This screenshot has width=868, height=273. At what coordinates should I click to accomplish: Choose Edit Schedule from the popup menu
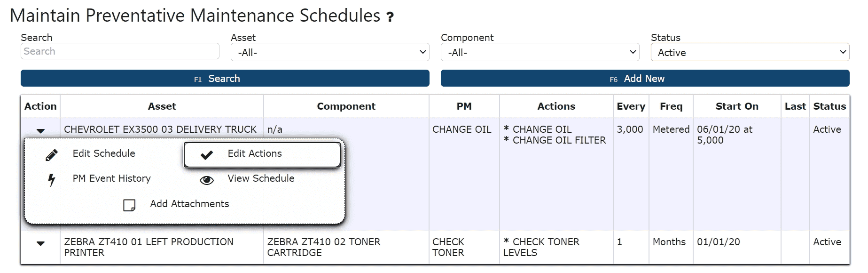tap(104, 153)
